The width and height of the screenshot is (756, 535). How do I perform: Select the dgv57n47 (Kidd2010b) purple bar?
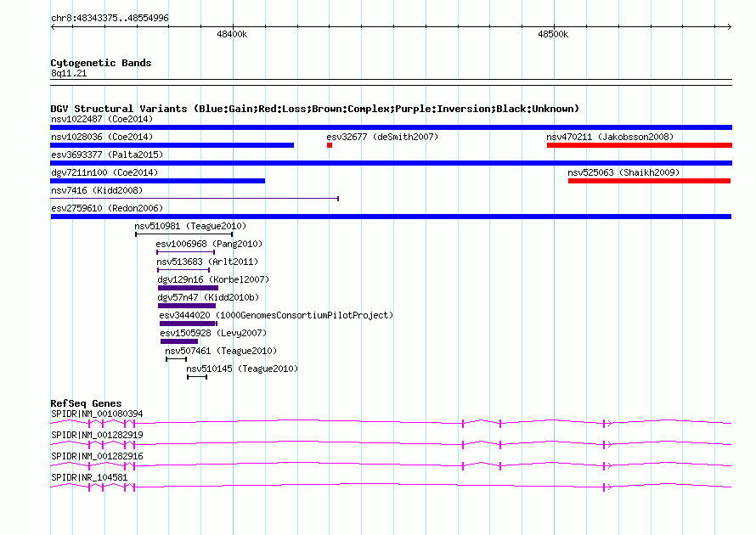[187, 306]
